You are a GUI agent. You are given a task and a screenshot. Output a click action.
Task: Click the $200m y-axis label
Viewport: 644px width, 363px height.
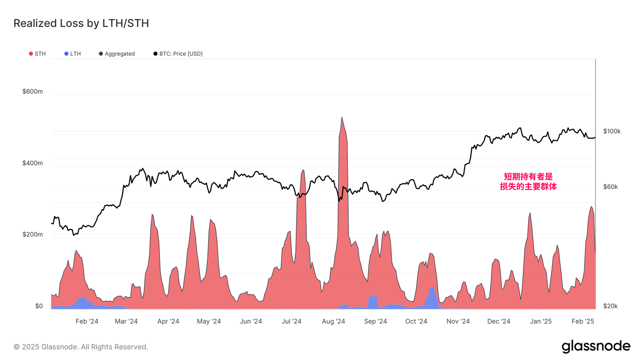point(33,234)
